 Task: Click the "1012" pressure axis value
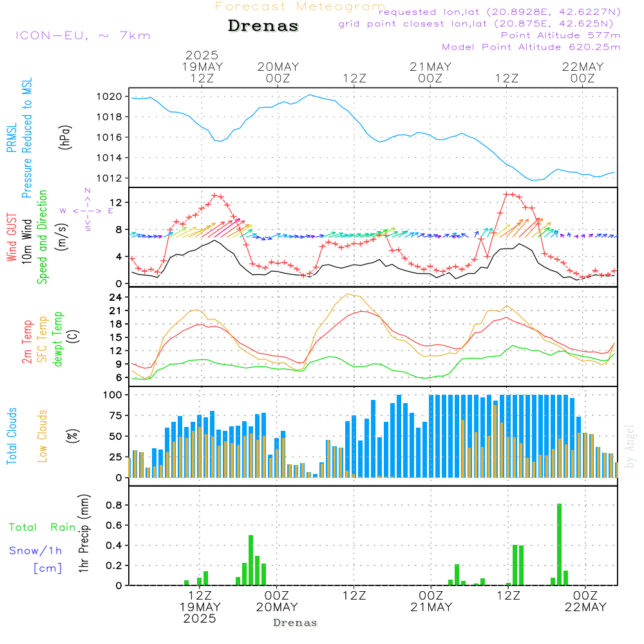(109, 178)
